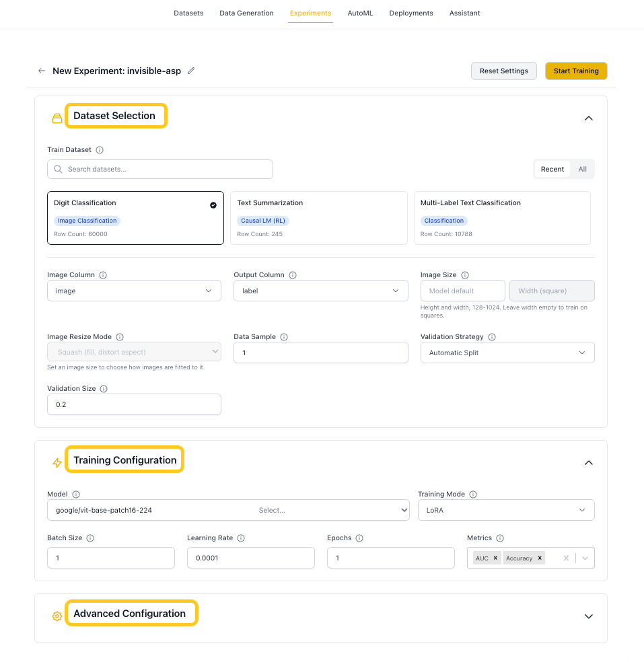Switch dataset filter to Recent
This screenshot has width=644, height=662.
[x=552, y=170]
